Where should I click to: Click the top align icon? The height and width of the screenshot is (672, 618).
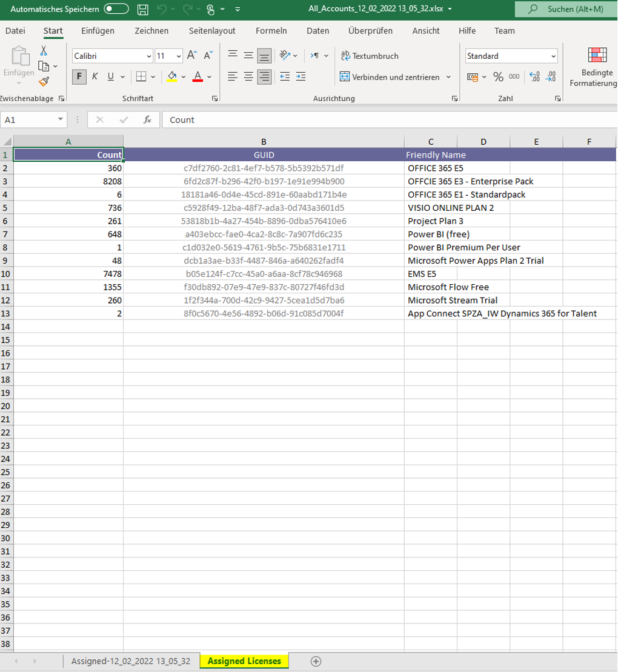[x=233, y=55]
